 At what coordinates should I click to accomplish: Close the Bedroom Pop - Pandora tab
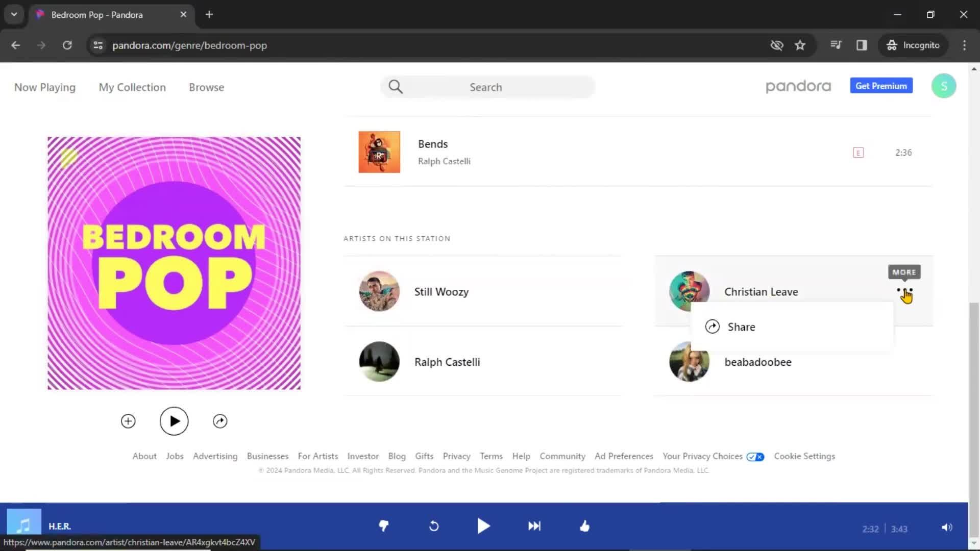click(183, 14)
